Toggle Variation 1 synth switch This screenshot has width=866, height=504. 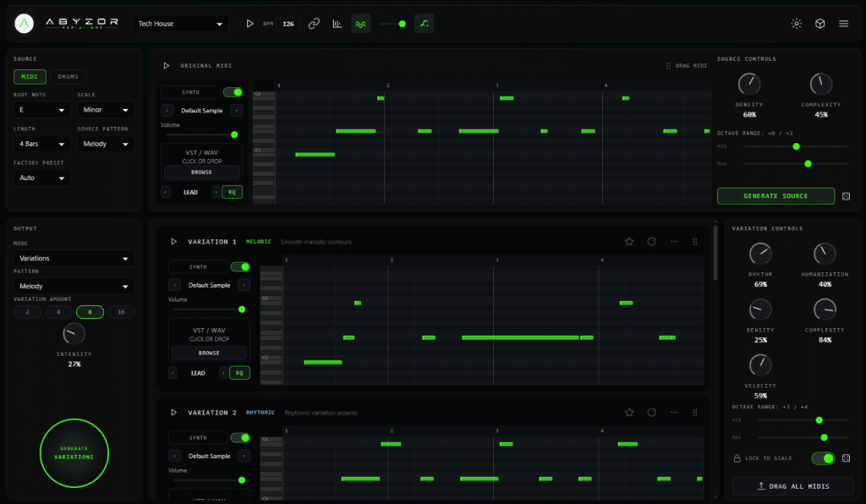pos(240,266)
